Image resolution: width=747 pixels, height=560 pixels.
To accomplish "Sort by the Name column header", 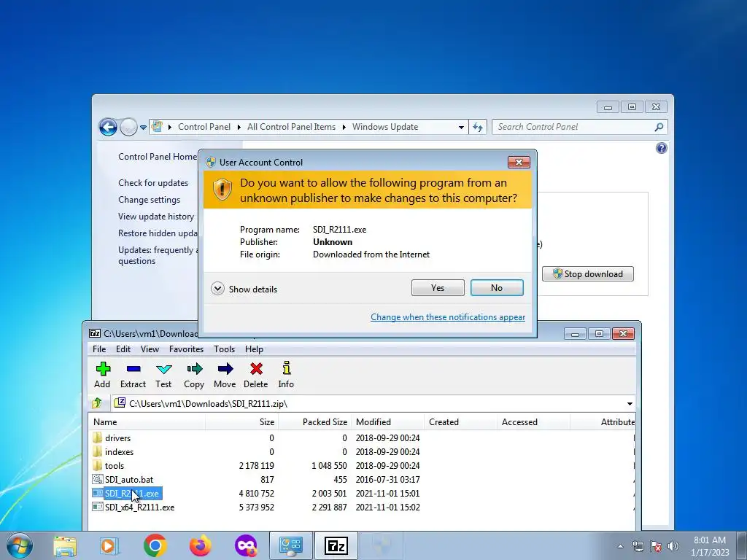I will (x=147, y=422).
